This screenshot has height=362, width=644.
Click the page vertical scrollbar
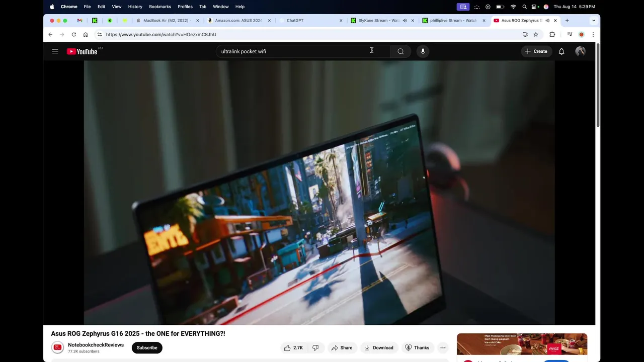tap(598, 85)
